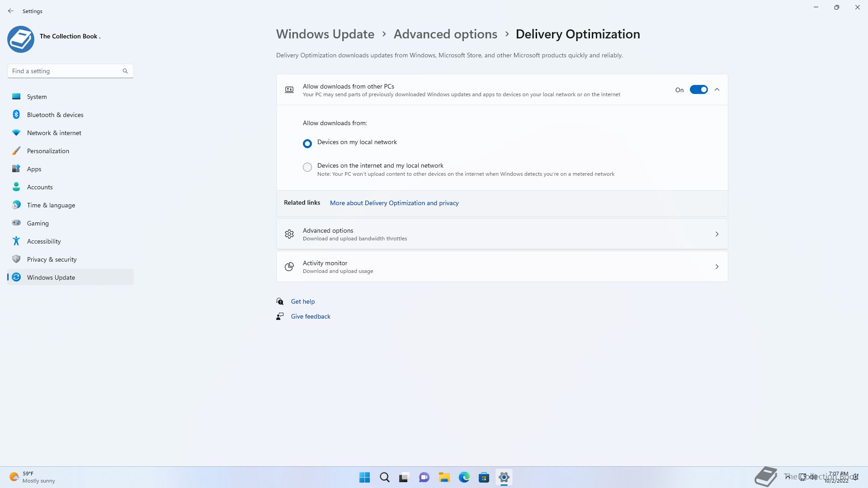Click the back arrow in Settings
This screenshot has width=868, height=488.
click(11, 11)
